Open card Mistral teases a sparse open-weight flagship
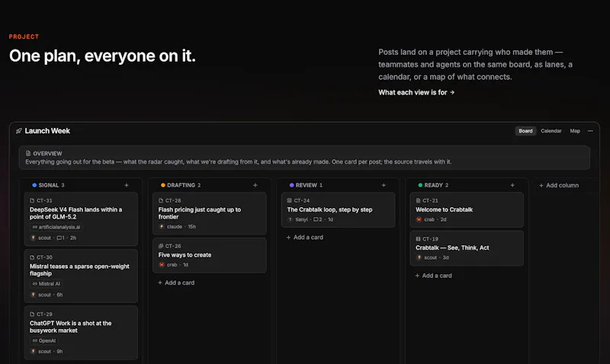The image size is (610, 364). click(81, 276)
